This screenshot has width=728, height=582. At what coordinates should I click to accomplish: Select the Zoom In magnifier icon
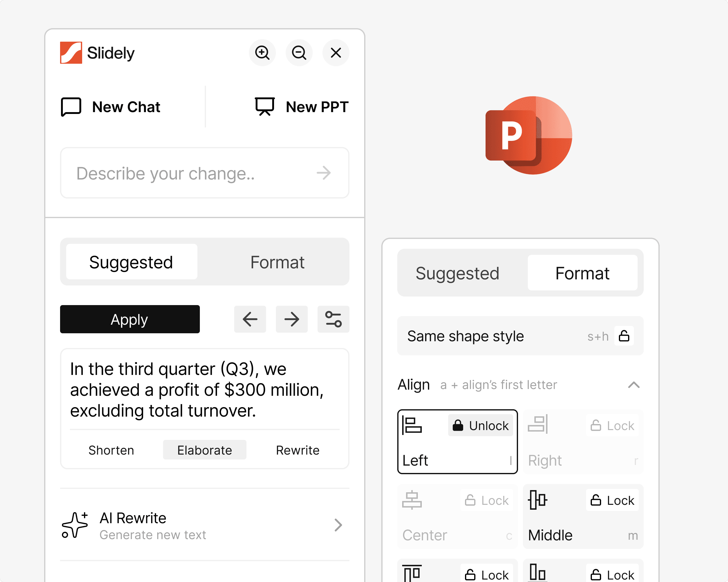click(263, 53)
